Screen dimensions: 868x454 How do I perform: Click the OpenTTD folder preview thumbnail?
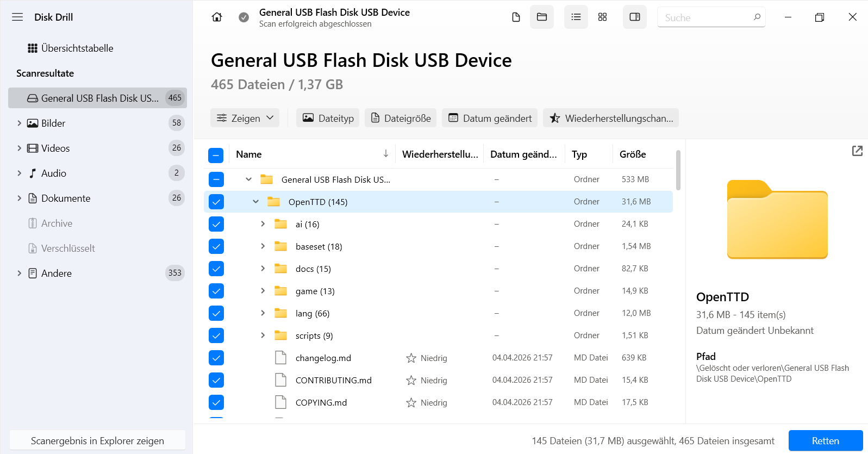coord(777,219)
